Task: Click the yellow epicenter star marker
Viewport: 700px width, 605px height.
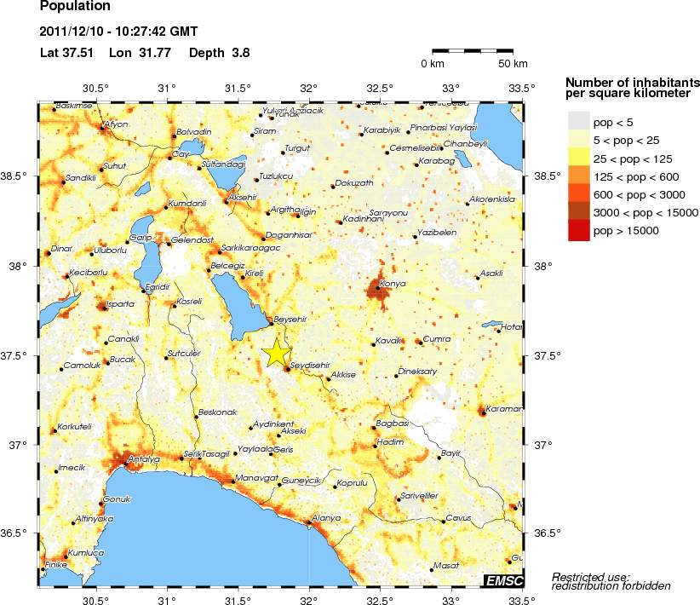Action: pyautogui.click(x=277, y=353)
